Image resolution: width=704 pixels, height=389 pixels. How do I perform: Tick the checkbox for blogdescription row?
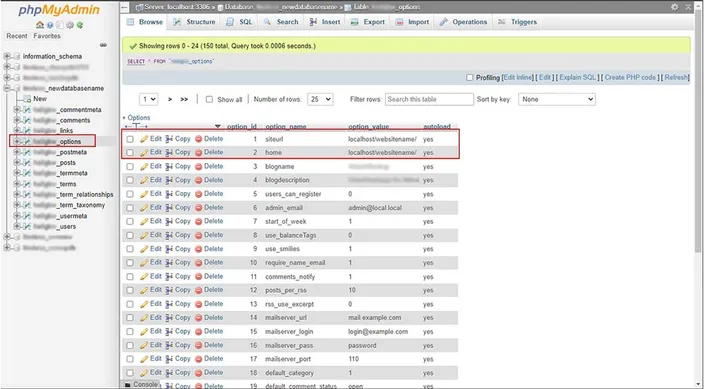130,180
